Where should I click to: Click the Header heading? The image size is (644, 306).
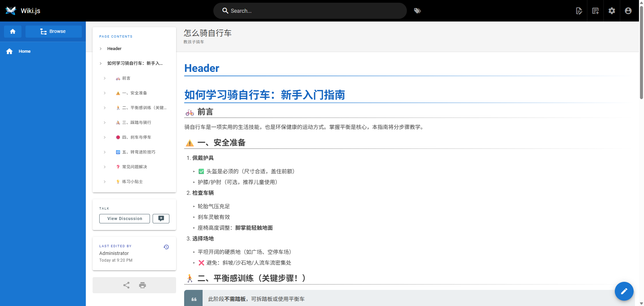point(202,68)
